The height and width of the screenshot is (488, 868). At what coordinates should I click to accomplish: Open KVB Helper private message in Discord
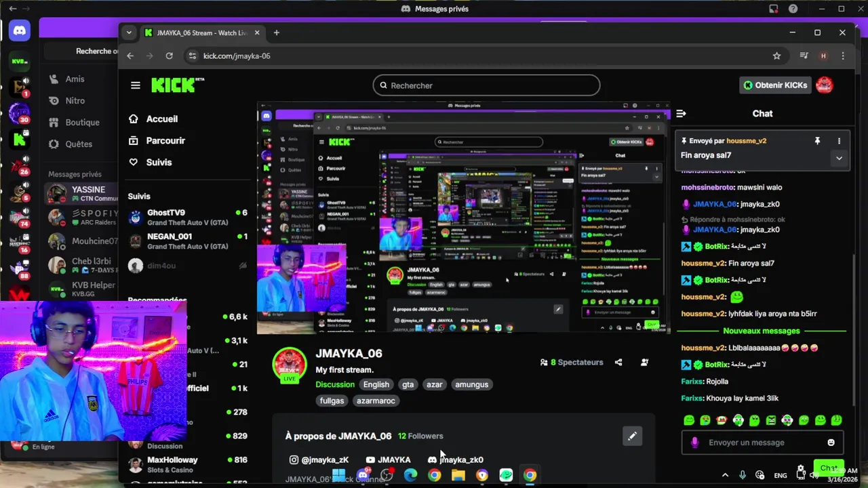coord(82,289)
